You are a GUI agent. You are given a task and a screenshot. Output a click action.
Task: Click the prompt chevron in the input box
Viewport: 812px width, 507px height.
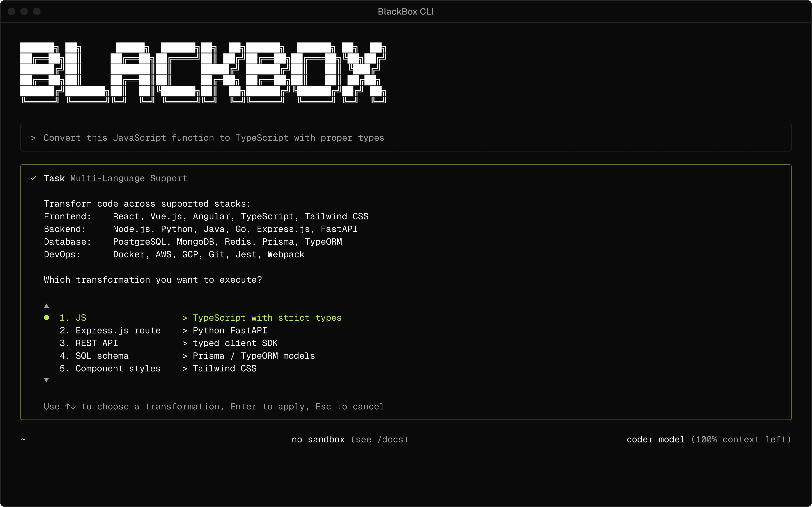pos(33,138)
